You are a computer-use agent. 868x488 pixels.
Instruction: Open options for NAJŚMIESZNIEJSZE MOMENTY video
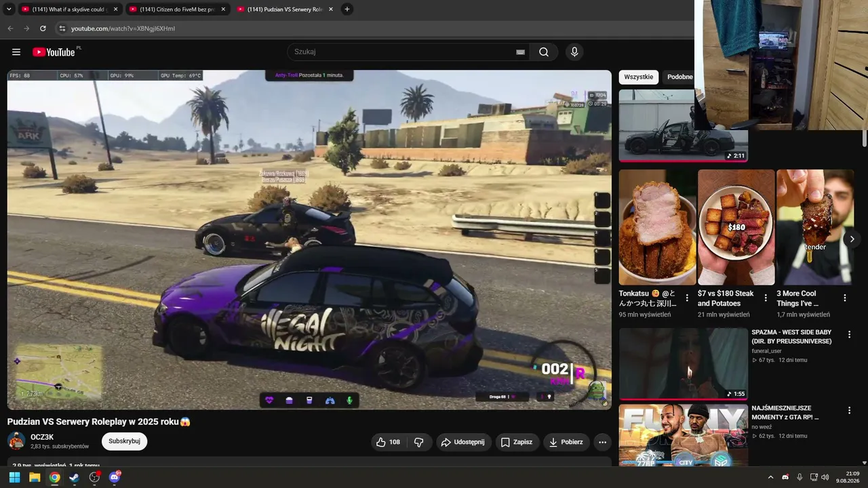(x=849, y=411)
